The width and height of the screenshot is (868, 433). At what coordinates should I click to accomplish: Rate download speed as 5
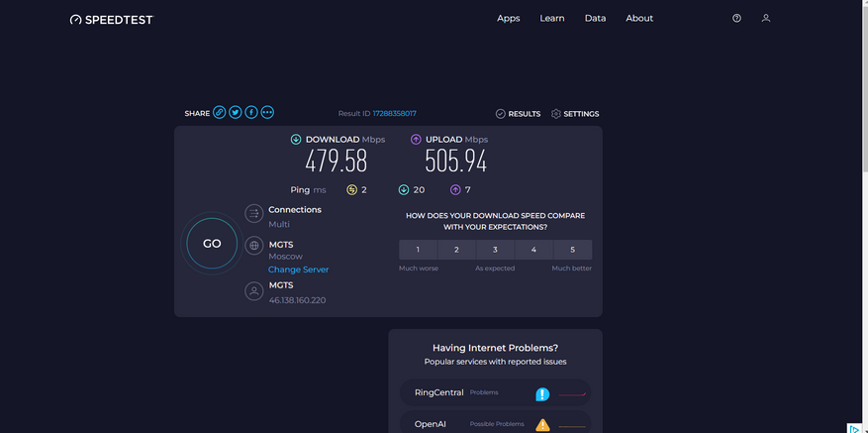tap(572, 250)
